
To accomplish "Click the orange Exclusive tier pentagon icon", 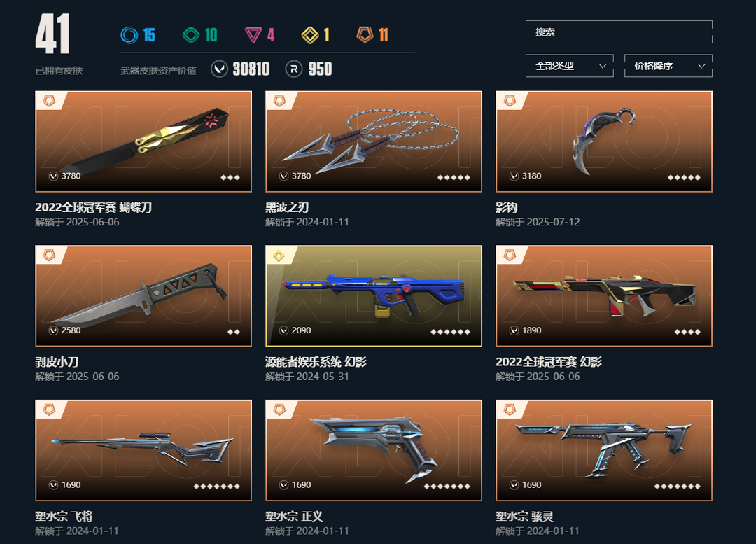I will [365, 35].
